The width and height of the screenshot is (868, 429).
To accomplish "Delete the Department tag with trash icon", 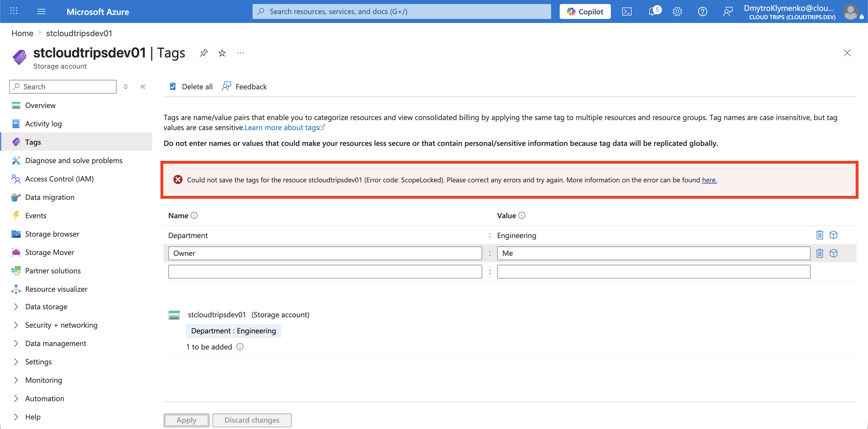I will coord(819,235).
